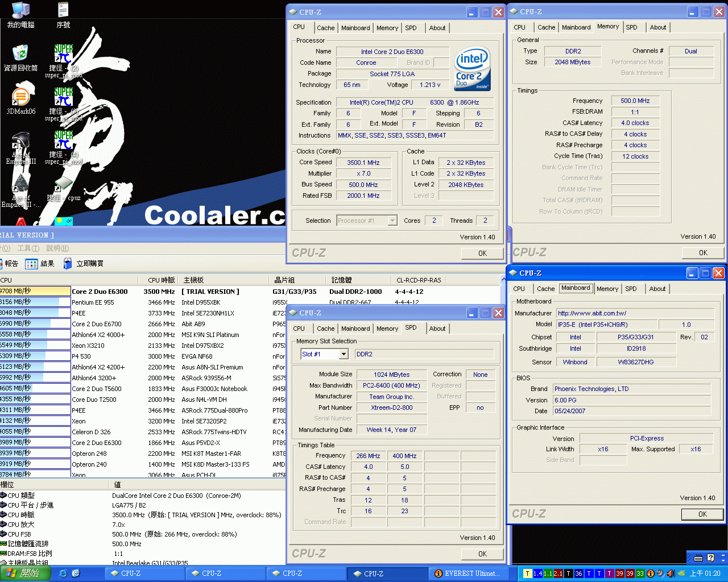Open the 工具(T) menu in EVEREST
This screenshot has width=728, height=582.
(28, 248)
